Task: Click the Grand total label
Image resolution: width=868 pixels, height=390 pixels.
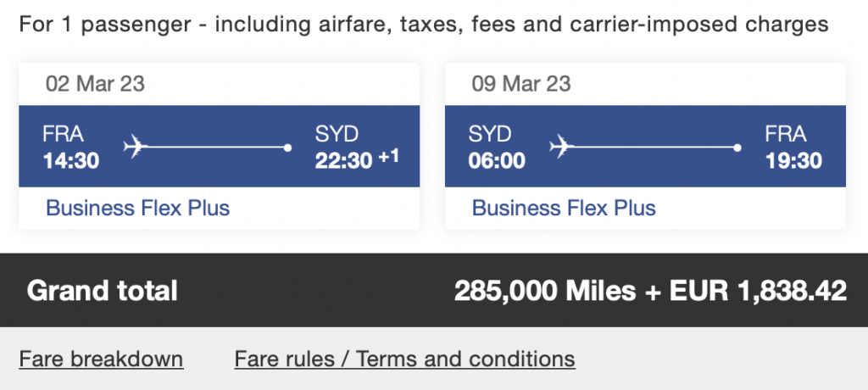Action: (x=103, y=291)
